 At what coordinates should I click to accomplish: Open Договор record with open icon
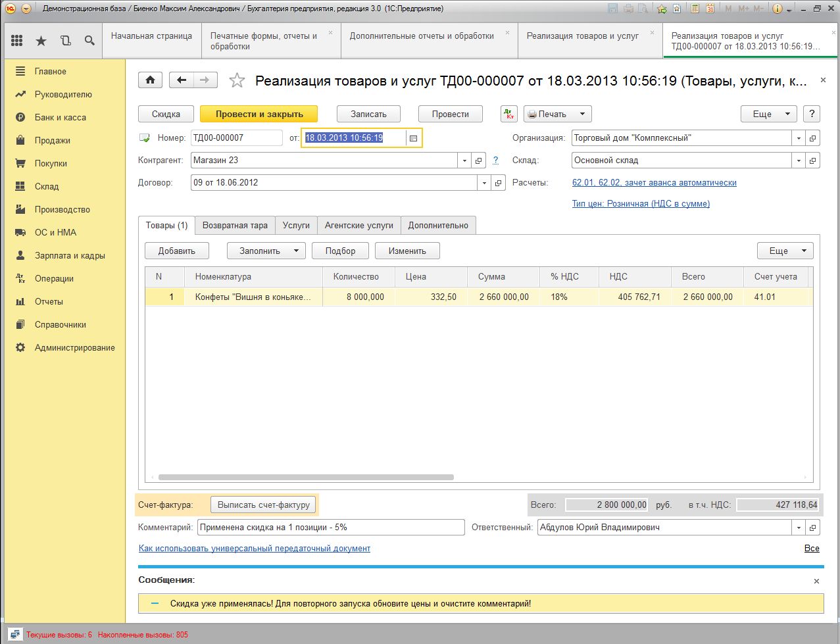click(x=499, y=183)
